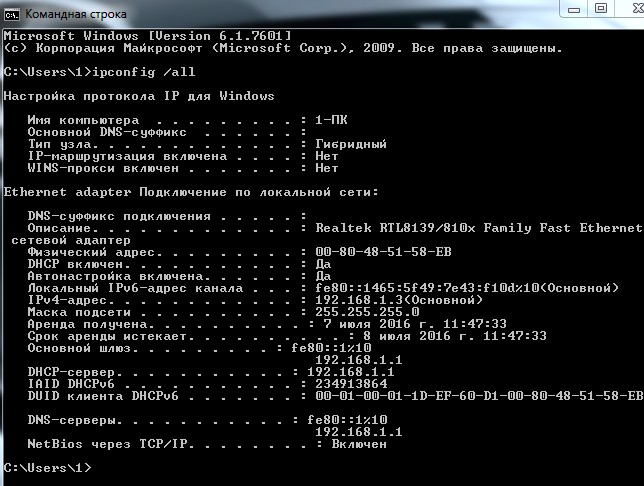Click lease obtained '7 июля 2016 г. 11:47:33'

[x=415, y=324]
